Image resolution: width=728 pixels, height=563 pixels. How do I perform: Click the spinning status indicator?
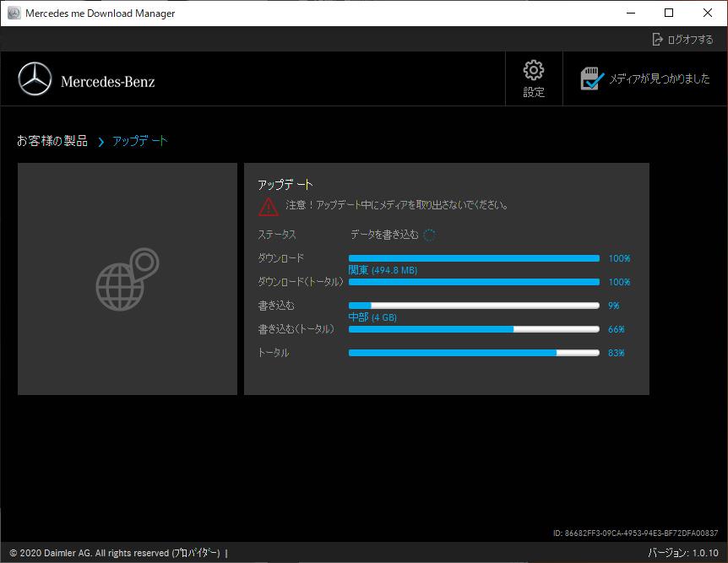(430, 235)
